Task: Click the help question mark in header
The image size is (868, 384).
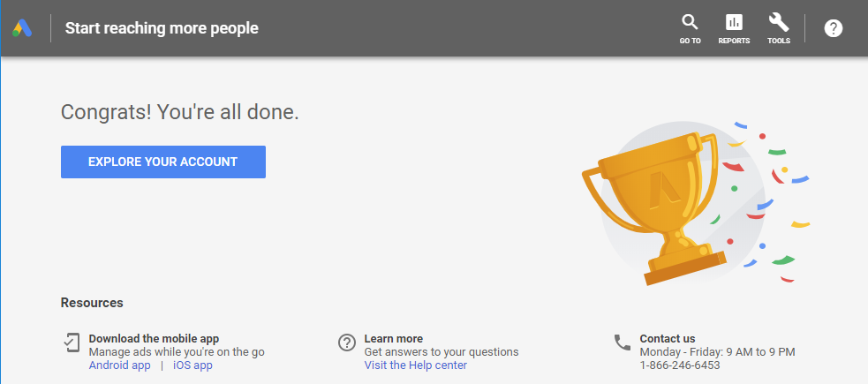Action: tap(833, 28)
